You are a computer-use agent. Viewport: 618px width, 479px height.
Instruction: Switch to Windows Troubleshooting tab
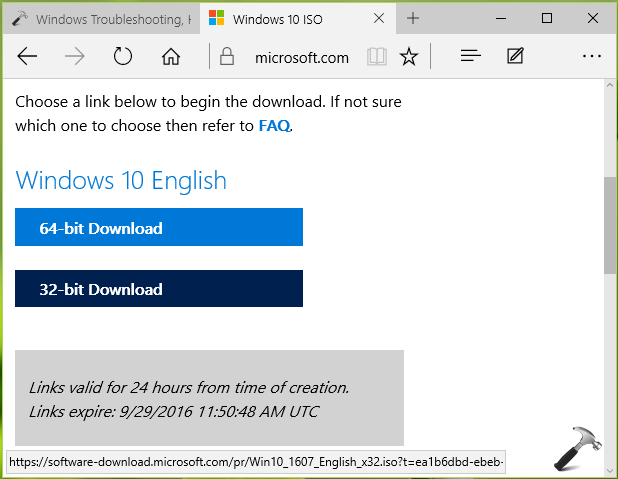coord(102,19)
